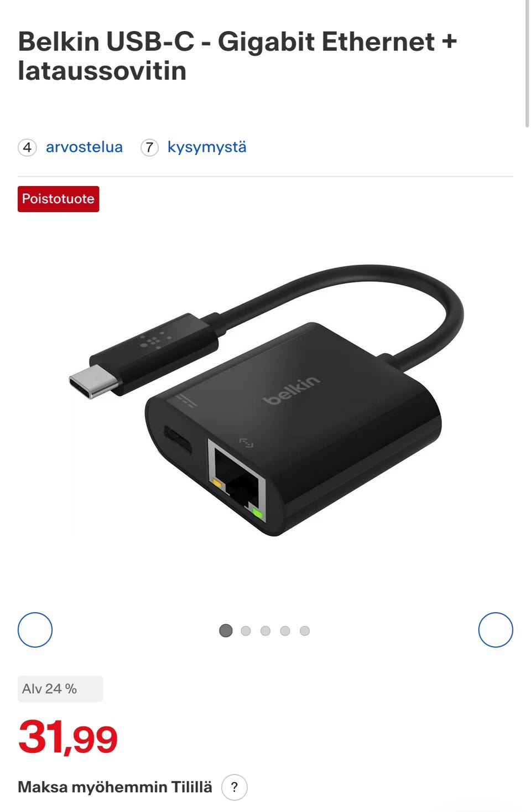Show the next product image

tap(496, 630)
